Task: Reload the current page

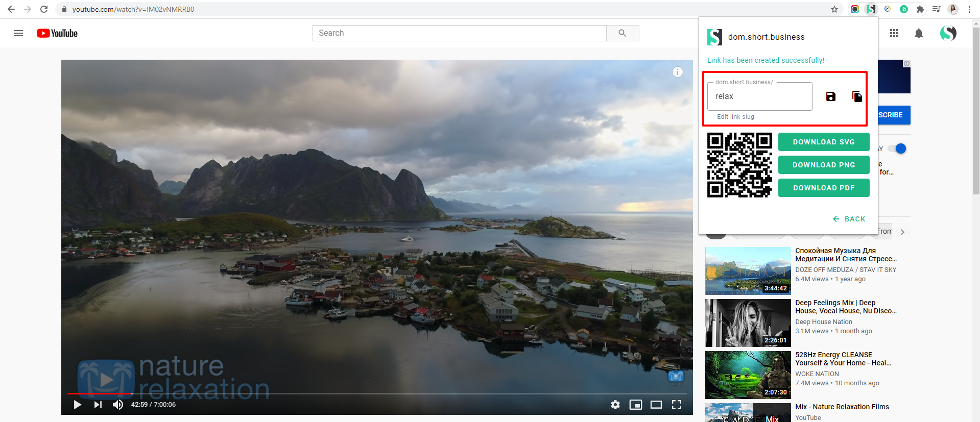Action: pyautogui.click(x=44, y=9)
